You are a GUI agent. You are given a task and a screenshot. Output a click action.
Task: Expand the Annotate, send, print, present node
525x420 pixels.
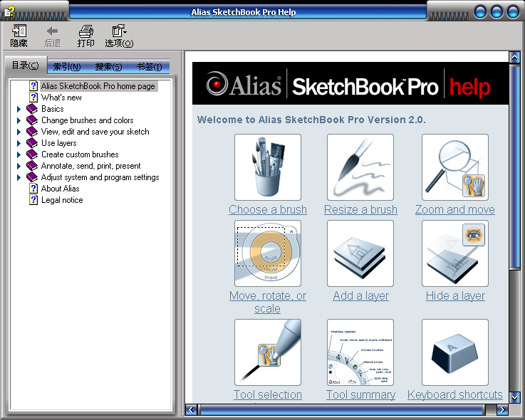tap(19, 166)
